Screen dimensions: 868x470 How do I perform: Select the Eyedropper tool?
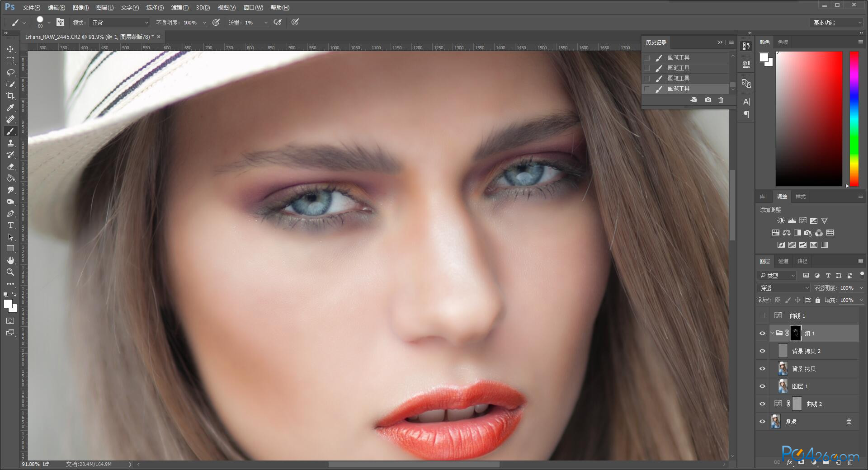tap(10, 108)
